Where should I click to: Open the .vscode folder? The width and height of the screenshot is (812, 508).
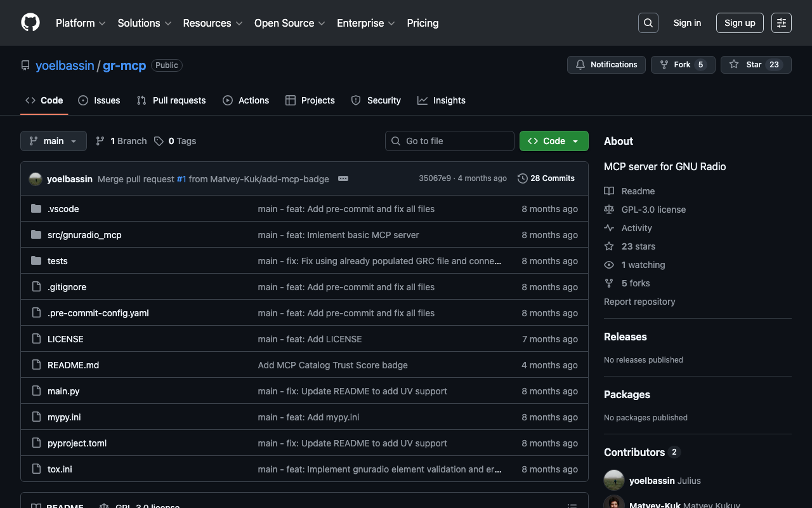click(x=63, y=209)
